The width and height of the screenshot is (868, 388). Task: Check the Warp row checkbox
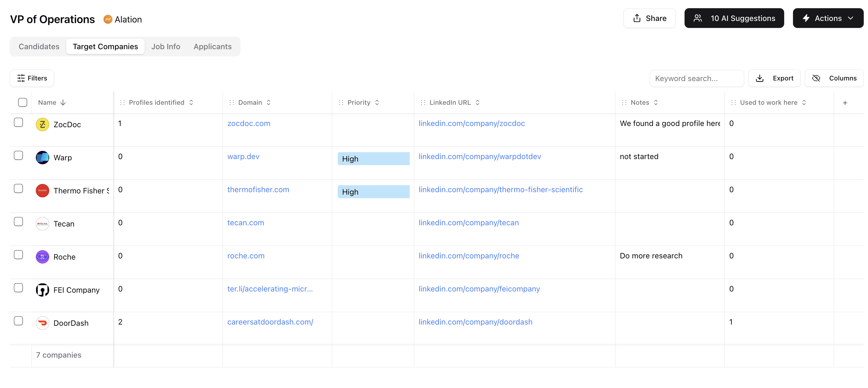(19, 155)
